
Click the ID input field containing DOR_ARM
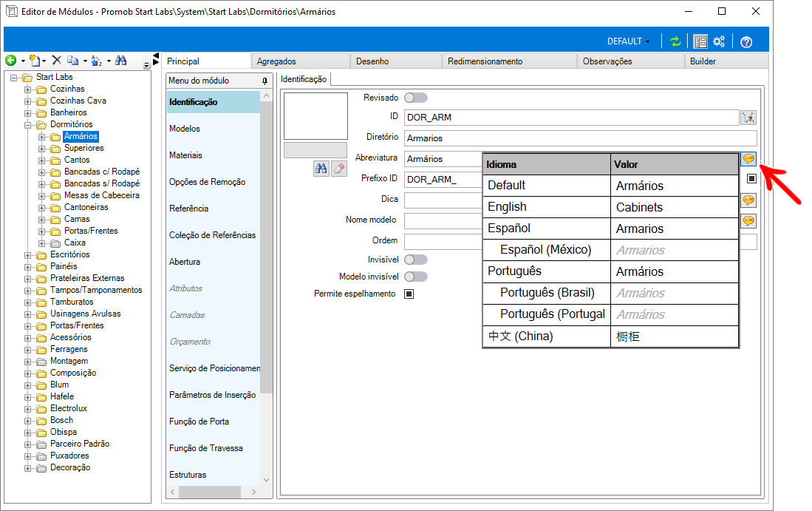[571, 118]
